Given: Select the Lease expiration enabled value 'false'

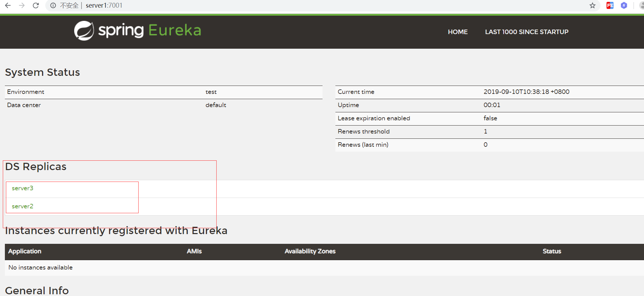Looking at the screenshot, I should [x=490, y=118].
